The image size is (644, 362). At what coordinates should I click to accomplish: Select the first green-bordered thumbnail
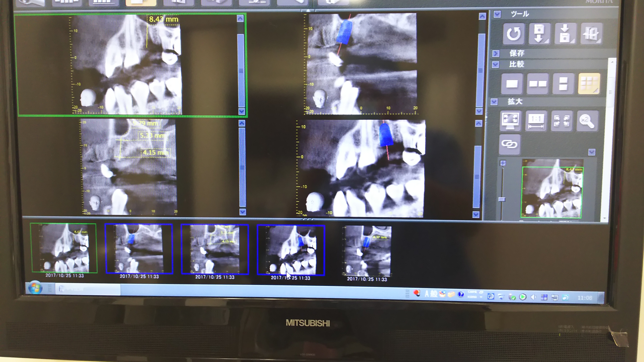pyautogui.click(x=64, y=248)
